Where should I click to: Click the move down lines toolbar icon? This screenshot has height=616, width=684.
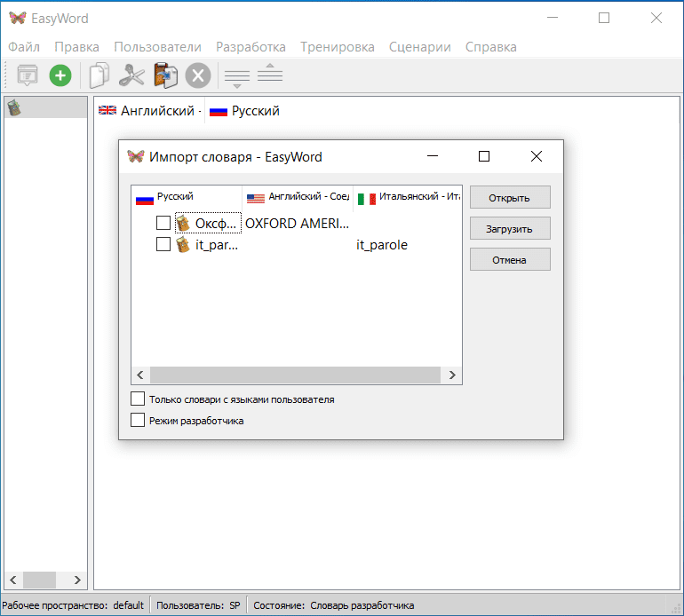237,78
